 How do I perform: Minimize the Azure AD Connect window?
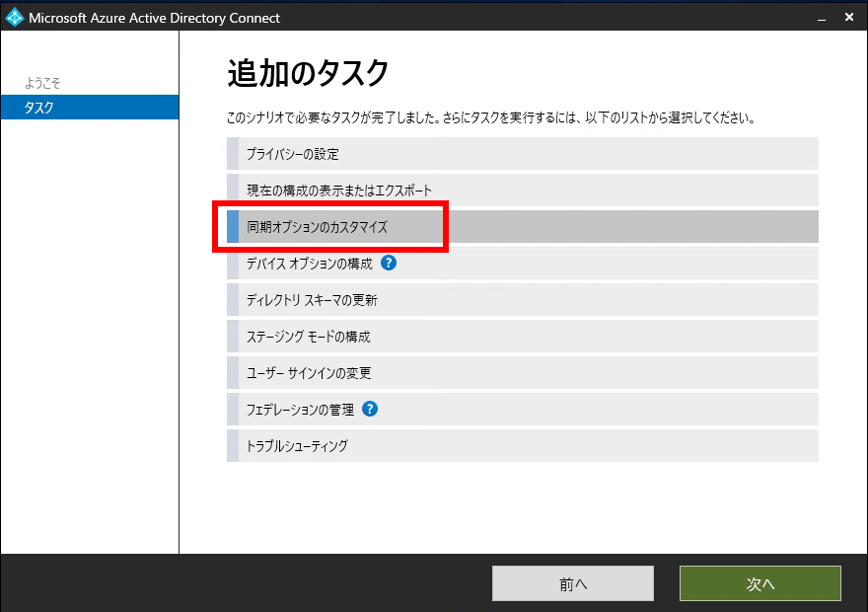pos(822,19)
